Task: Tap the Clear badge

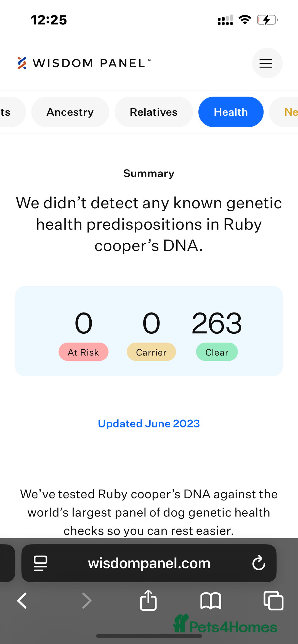Action: click(x=217, y=352)
